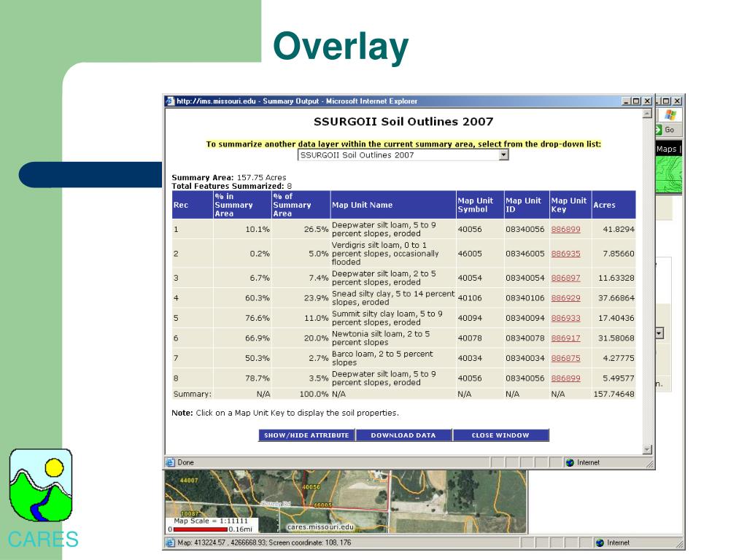Click the acres value "17.40436"
Image resolution: width=747 pixels, height=560 pixels.
(x=616, y=318)
